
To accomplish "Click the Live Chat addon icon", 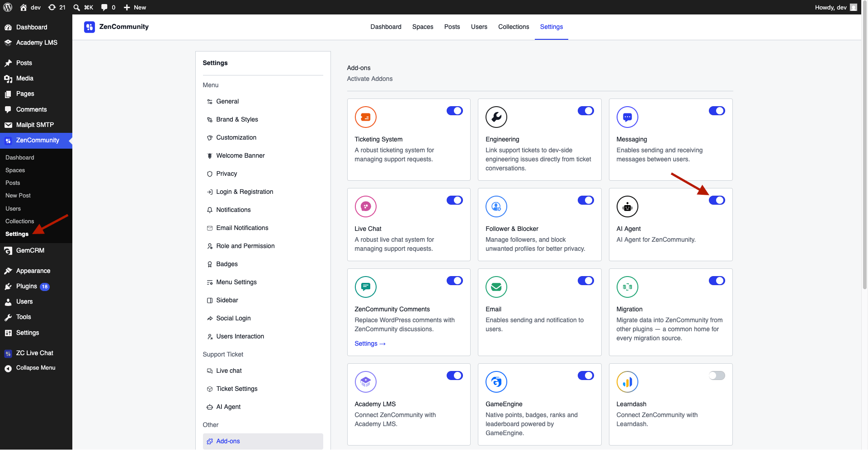I will pos(366,207).
